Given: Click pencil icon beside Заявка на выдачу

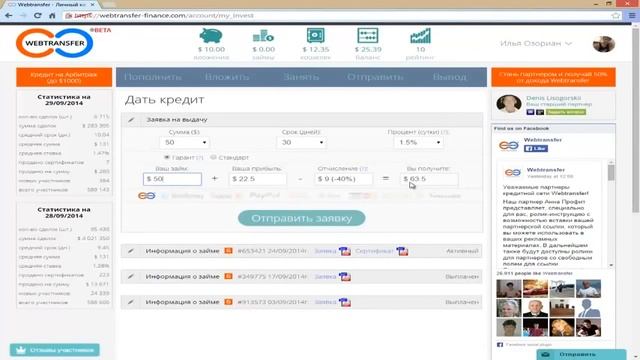Looking at the screenshot, I should pyautogui.click(x=131, y=120).
